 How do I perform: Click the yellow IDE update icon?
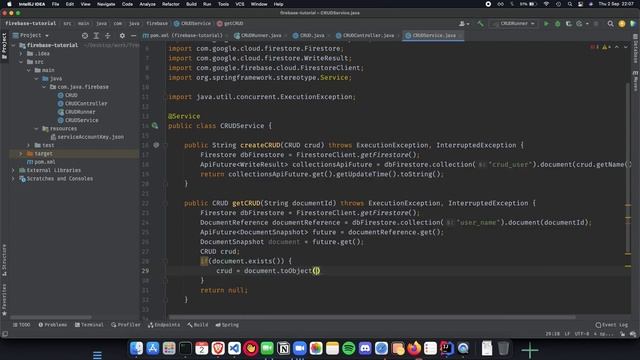(622, 24)
